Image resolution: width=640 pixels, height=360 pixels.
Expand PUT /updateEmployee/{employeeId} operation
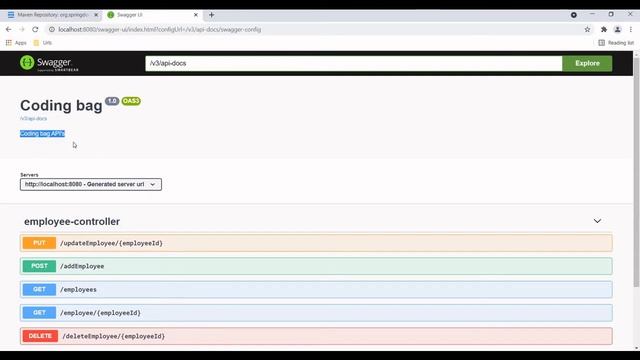[x=316, y=243]
